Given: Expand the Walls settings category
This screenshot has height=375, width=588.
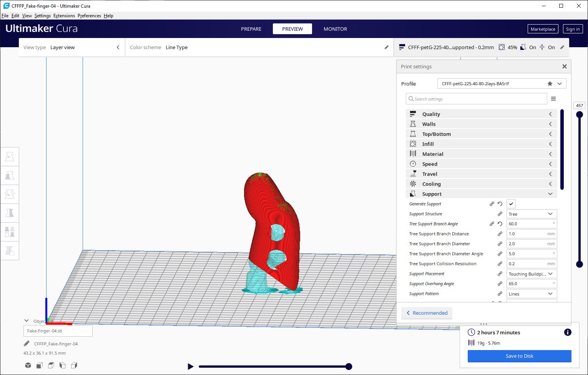Looking at the screenshot, I should tap(481, 124).
